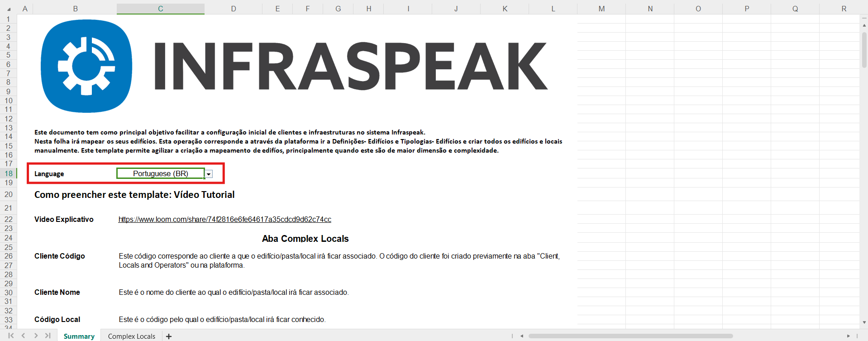Open the Loom video tutorial link
This screenshot has height=341, width=868.
tap(225, 219)
